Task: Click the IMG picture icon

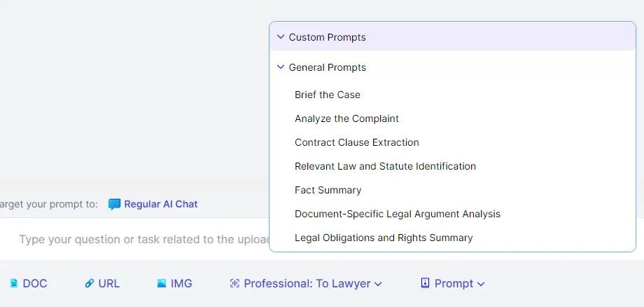Action: (162, 283)
